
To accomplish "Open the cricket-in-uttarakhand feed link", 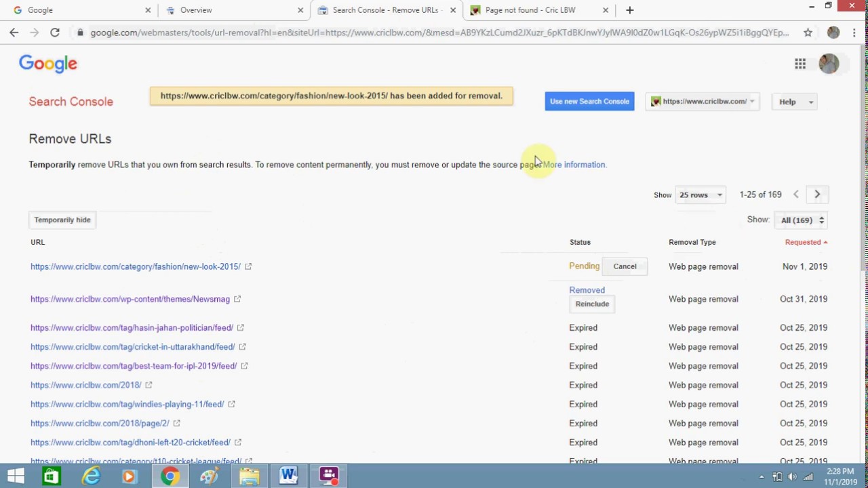I will [x=133, y=346].
